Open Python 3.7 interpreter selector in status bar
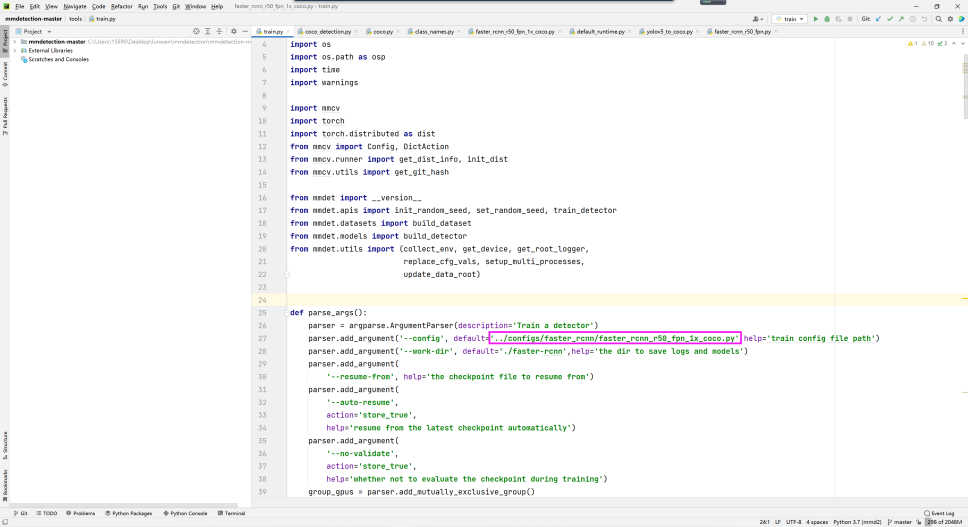This screenshot has height=527, width=968. (x=857, y=522)
